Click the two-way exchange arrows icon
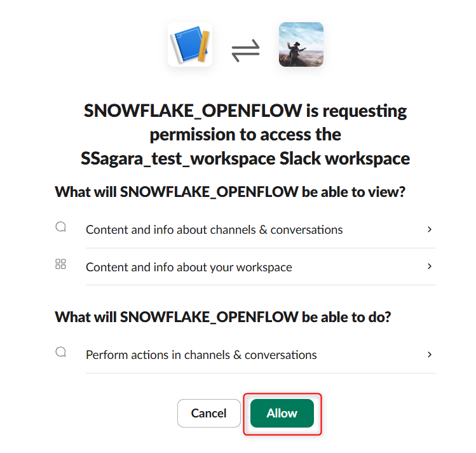The height and width of the screenshot is (453, 476). 245,51
